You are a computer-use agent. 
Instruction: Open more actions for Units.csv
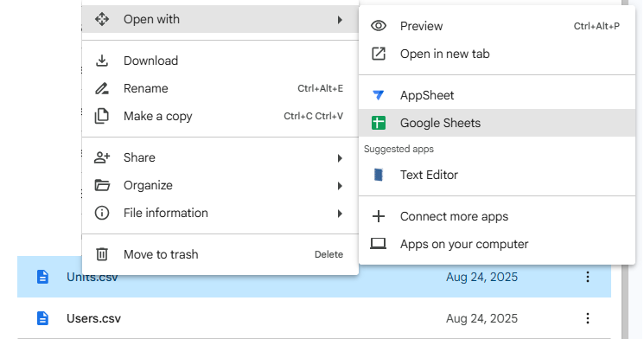588,277
